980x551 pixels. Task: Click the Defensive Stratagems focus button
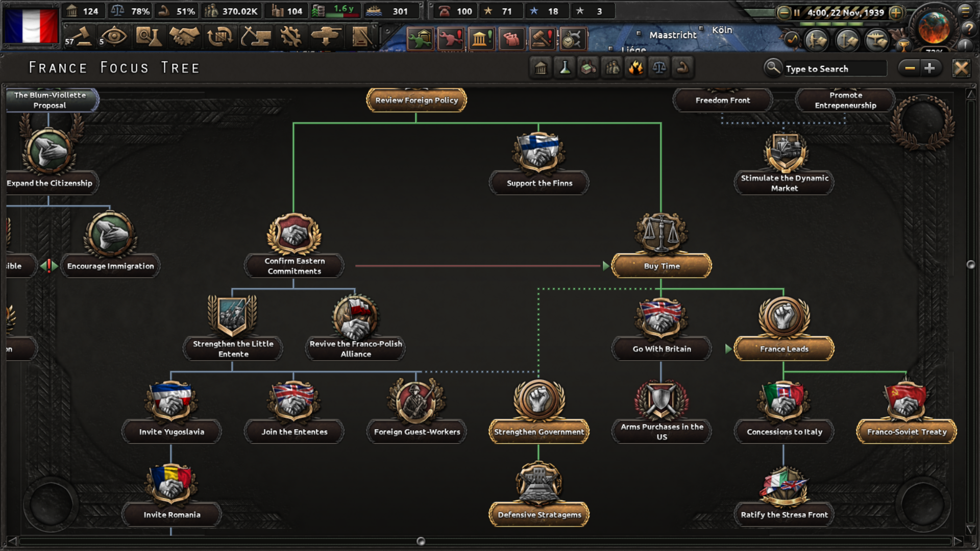[x=539, y=514]
